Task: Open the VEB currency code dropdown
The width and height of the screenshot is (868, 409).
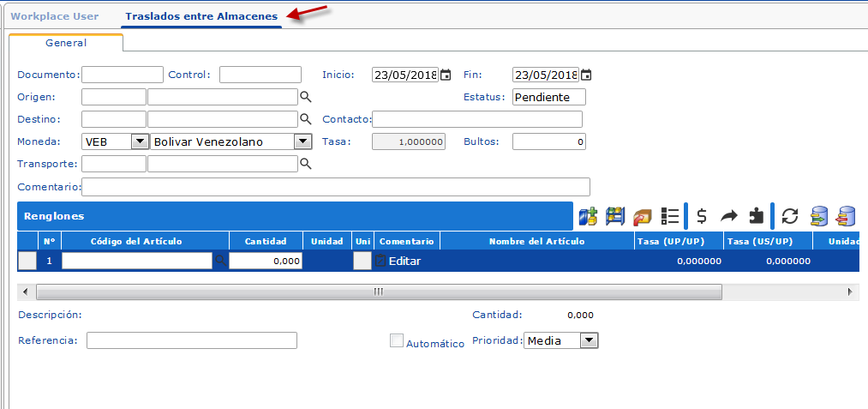Action: (x=140, y=141)
